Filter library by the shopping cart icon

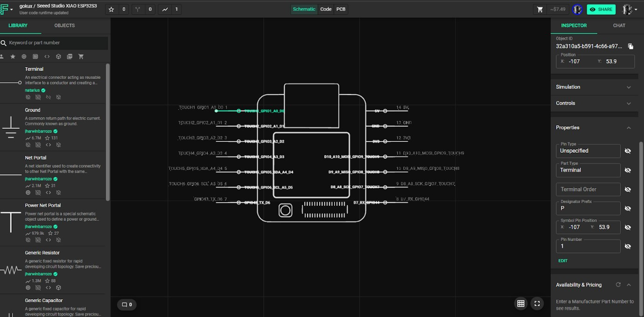coord(81,56)
